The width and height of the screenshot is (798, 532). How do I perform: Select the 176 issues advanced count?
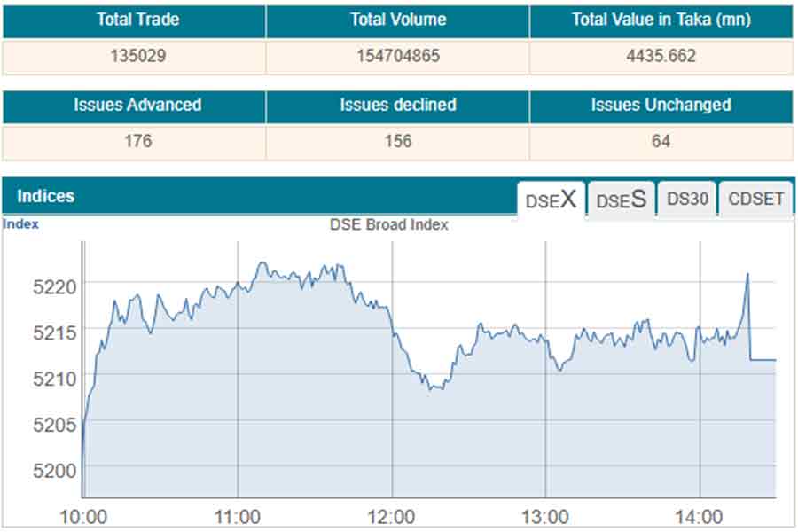(x=138, y=141)
